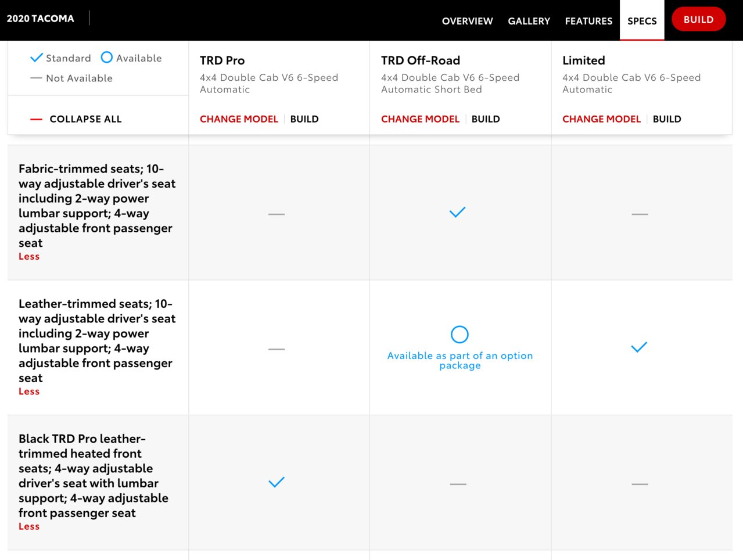
Task: Select the Specs tab
Action: tap(642, 21)
